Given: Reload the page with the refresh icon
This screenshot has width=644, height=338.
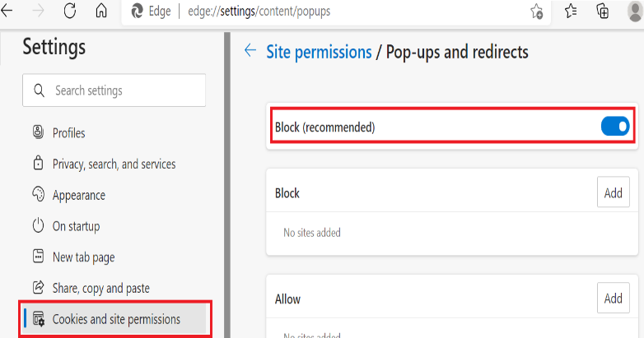Looking at the screenshot, I should click(70, 12).
